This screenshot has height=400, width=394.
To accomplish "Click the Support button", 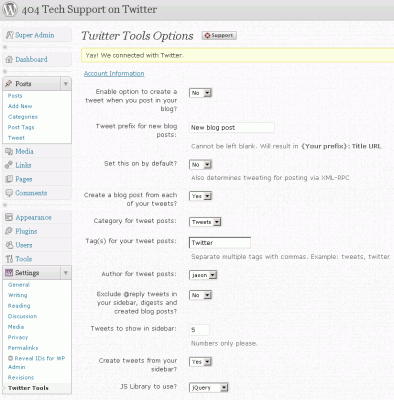I will pyautogui.click(x=219, y=35).
